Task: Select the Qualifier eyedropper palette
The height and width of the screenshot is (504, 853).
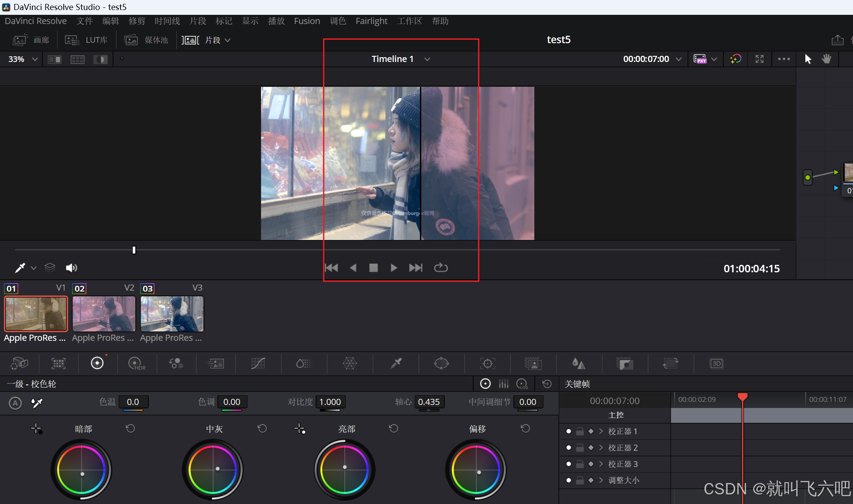Action: 396,363
